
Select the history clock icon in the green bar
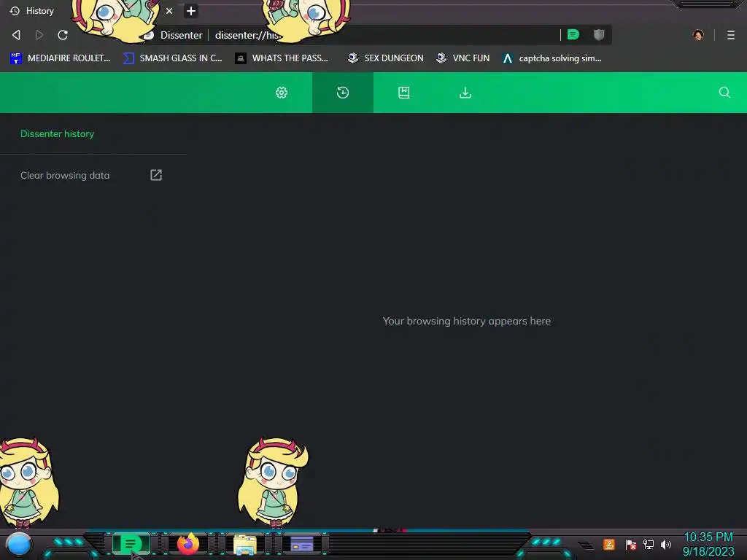point(343,93)
